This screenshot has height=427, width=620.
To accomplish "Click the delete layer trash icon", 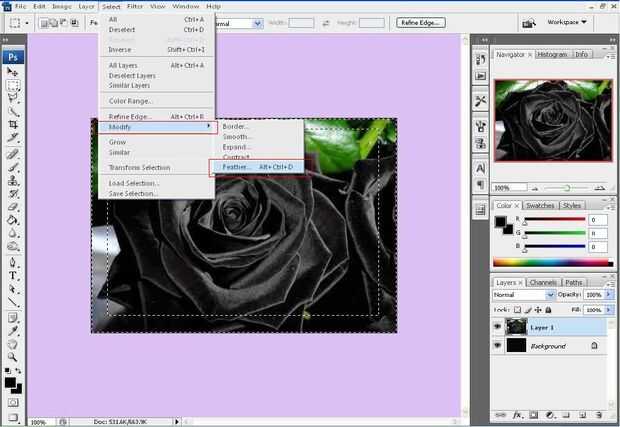I will point(600,414).
